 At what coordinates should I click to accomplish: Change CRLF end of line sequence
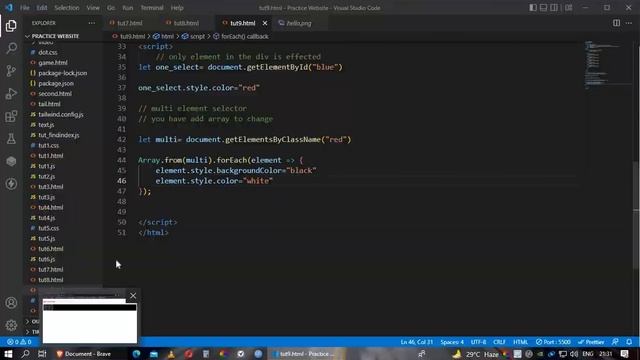pyautogui.click(x=499, y=342)
